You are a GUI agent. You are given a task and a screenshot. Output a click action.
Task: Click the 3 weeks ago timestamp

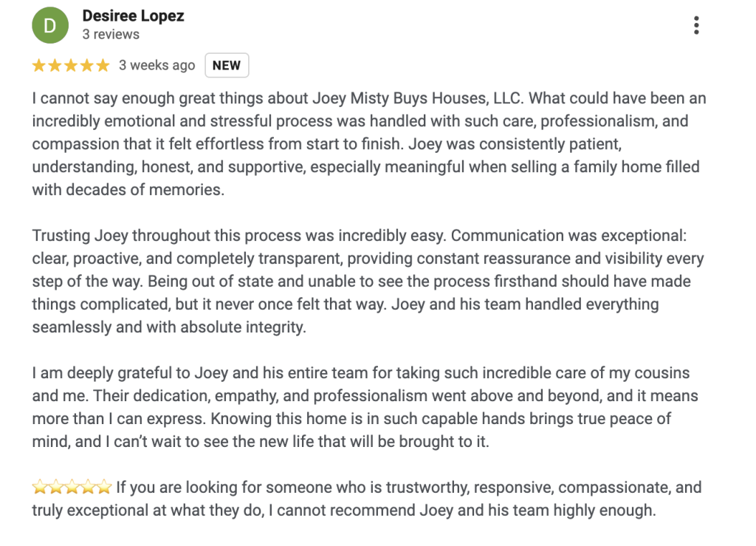tap(157, 65)
